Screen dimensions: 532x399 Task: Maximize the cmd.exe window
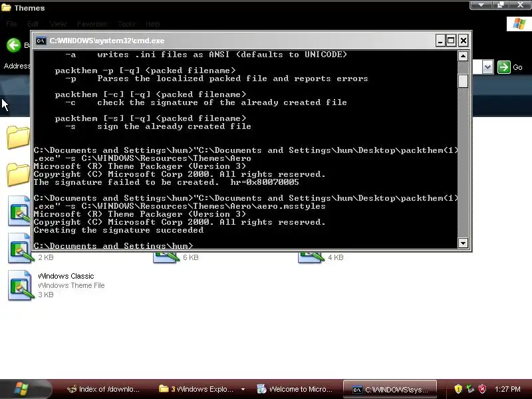point(451,41)
